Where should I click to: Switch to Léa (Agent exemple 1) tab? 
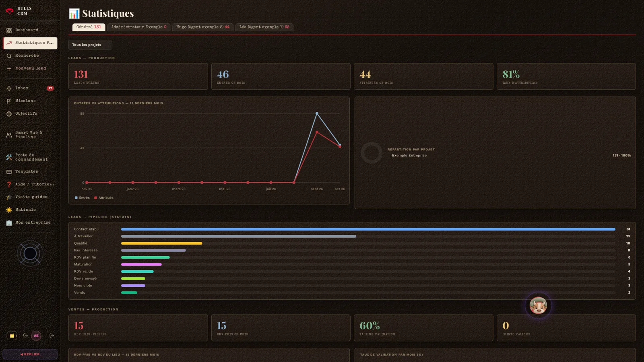264,27
